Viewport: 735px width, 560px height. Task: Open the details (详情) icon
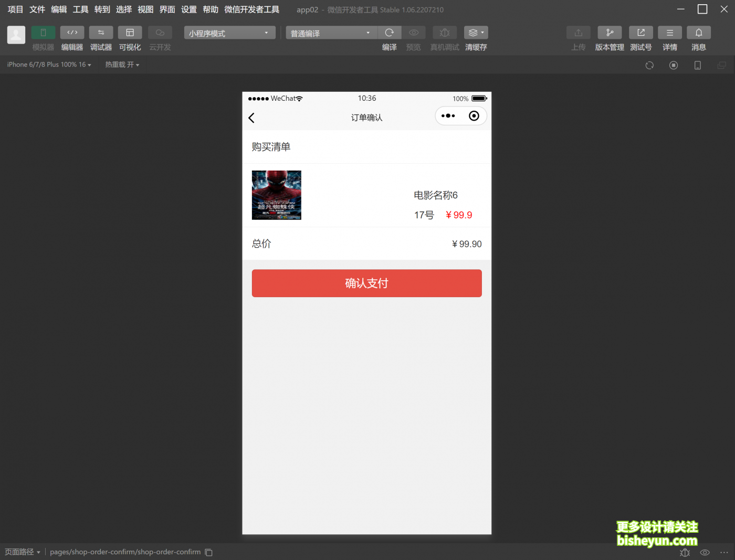pos(670,33)
